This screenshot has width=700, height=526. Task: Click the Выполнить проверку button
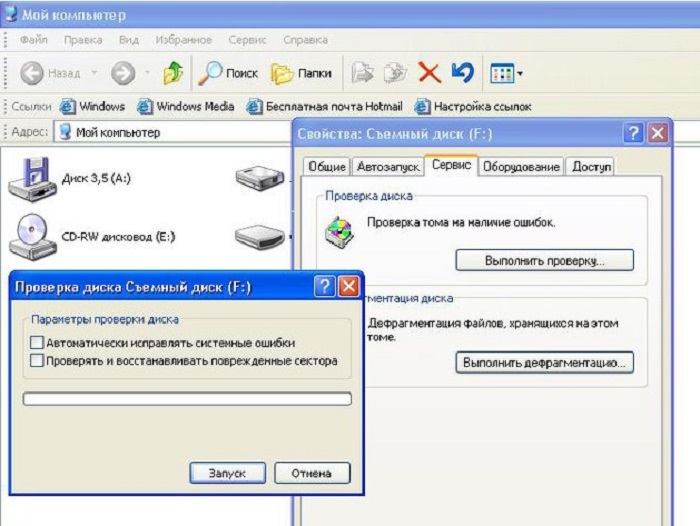(544, 260)
